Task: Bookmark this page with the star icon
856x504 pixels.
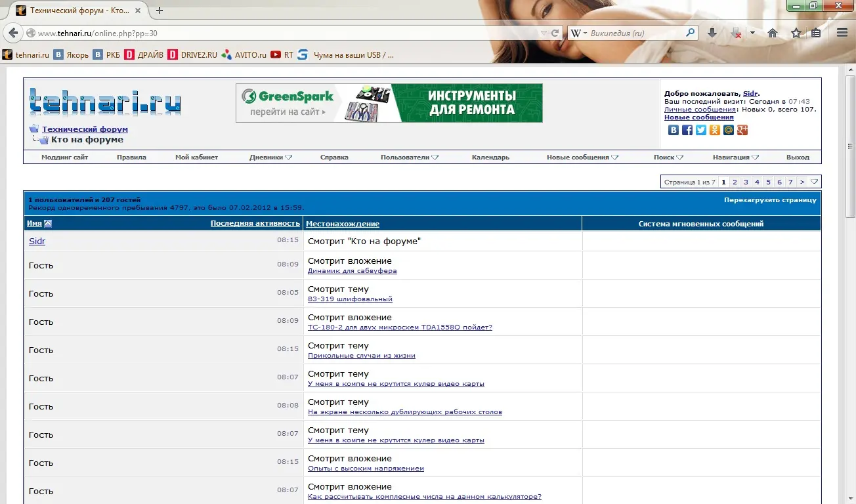Action: [796, 33]
